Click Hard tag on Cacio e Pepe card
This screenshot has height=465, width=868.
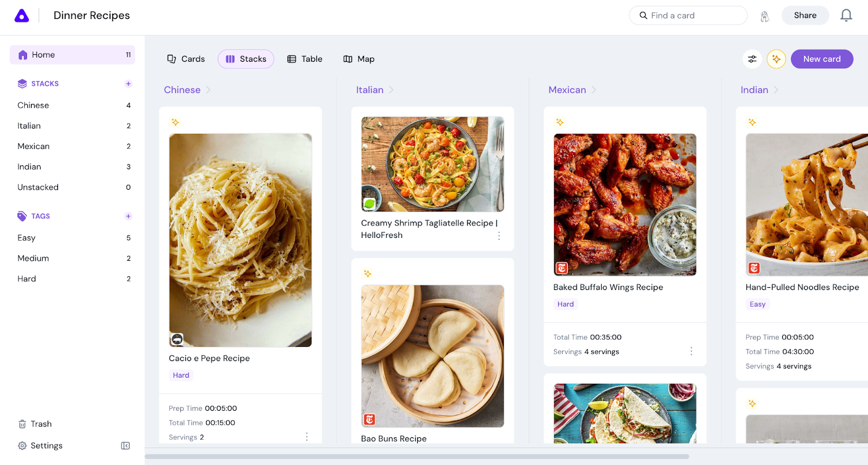(181, 375)
